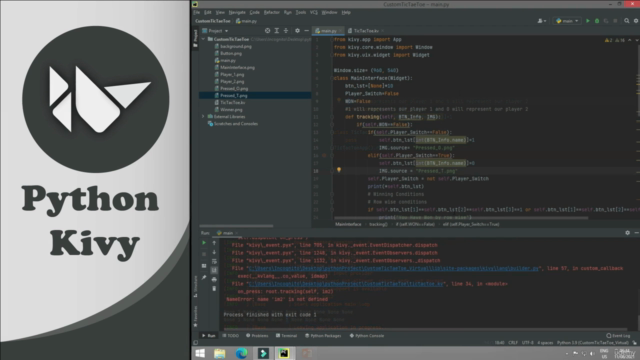Open Search Everywhere magnifier icon
Viewport: 640px width, 360px height.
point(627,21)
